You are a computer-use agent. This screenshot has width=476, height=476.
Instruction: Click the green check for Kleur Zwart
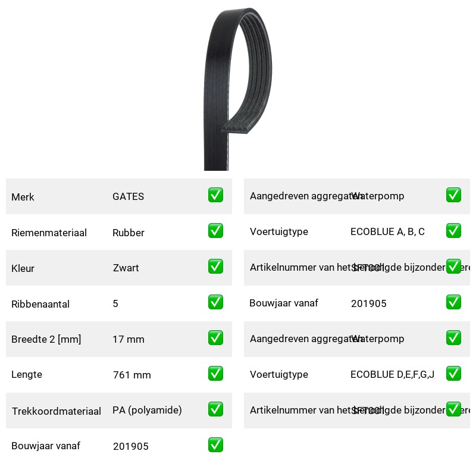[x=215, y=266]
